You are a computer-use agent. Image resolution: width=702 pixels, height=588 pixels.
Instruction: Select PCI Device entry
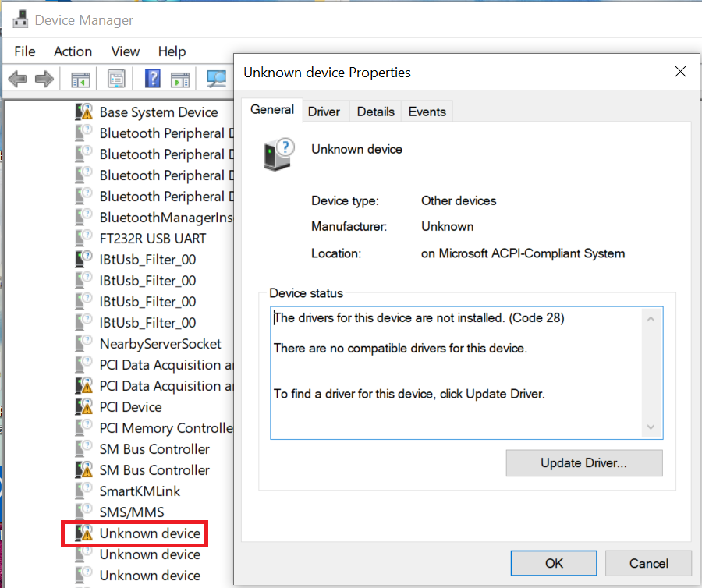click(130, 407)
